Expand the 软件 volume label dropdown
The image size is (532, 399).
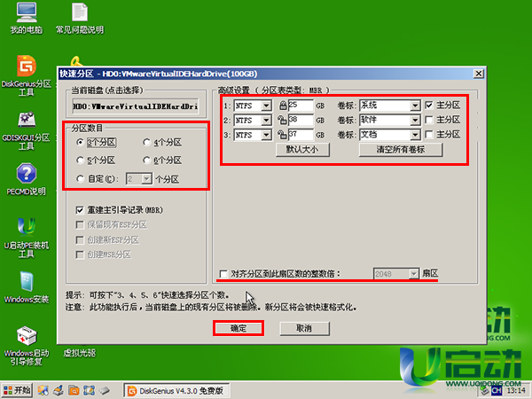tap(415, 121)
